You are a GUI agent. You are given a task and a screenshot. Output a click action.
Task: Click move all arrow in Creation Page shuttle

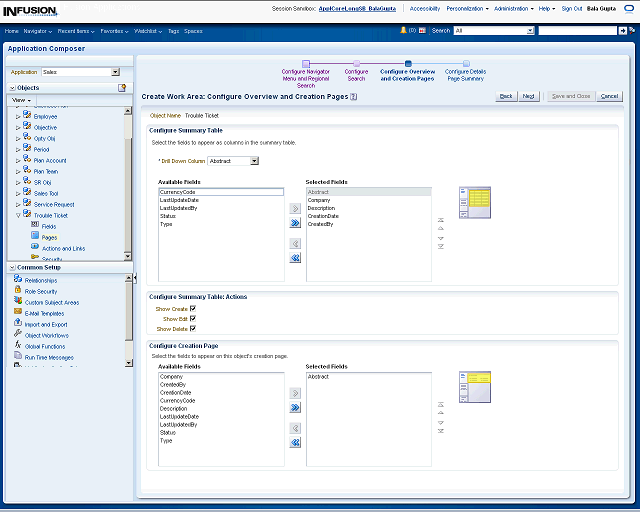[x=295, y=408]
